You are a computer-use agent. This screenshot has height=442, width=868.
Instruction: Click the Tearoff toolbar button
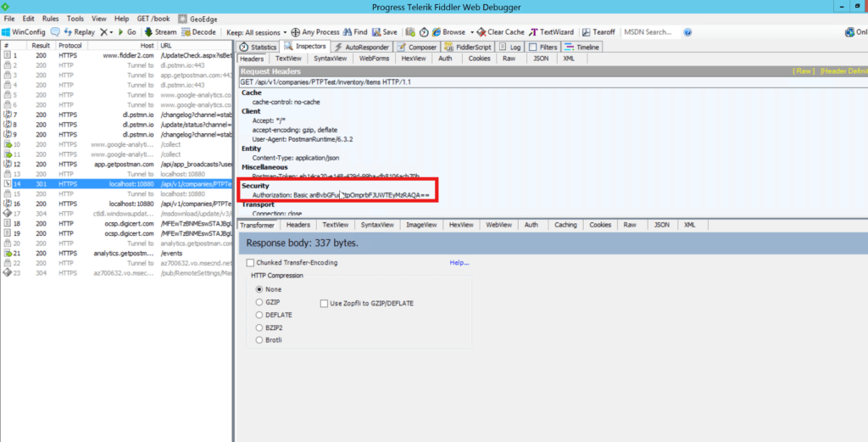599,32
